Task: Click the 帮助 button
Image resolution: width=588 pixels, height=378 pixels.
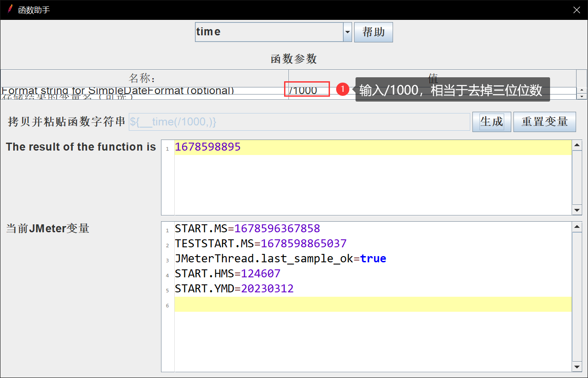Action: 373,32
